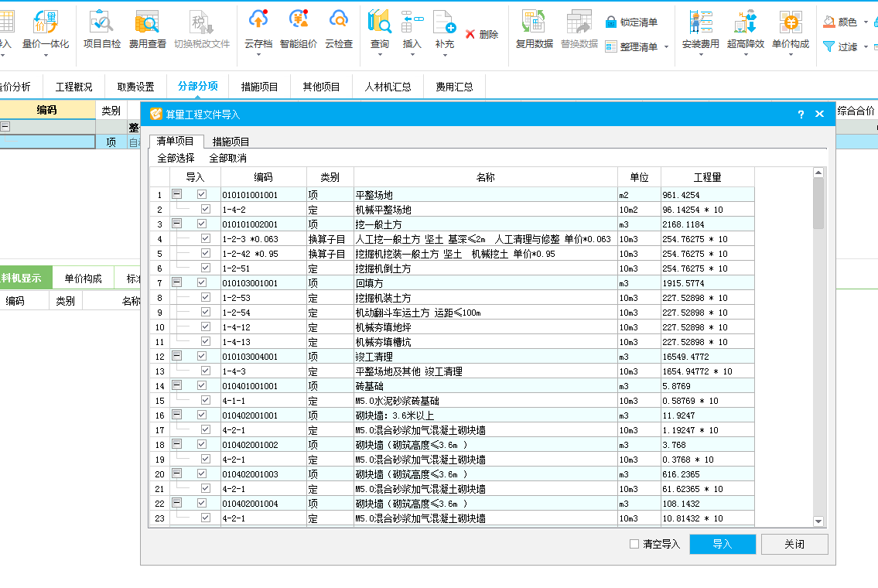Click the 工程量 column header
Screen dimensions: 878x588
[x=707, y=177]
